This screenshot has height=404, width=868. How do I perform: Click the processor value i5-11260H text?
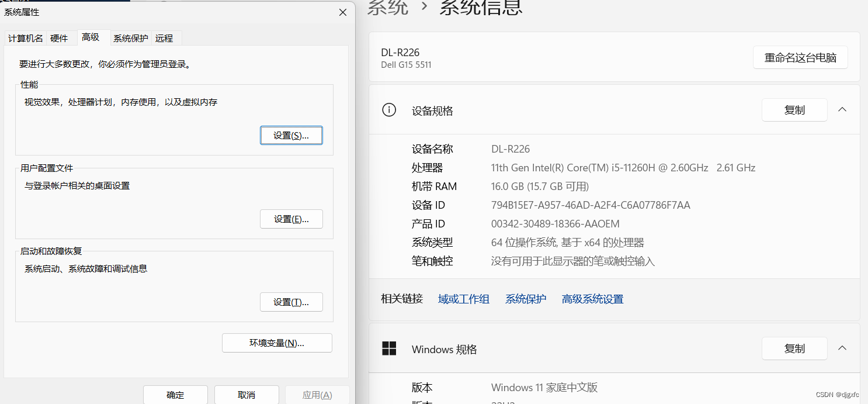(x=623, y=168)
